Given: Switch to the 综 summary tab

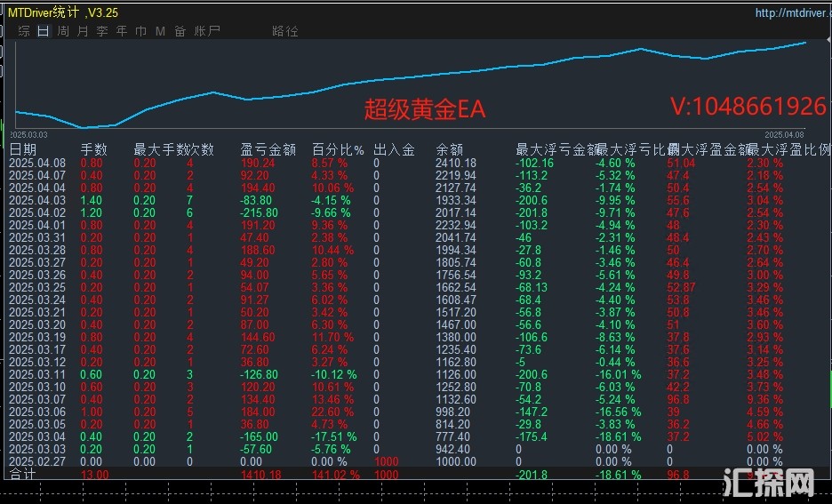Looking at the screenshot, I should pyautogui.click(x=24, y=31).
